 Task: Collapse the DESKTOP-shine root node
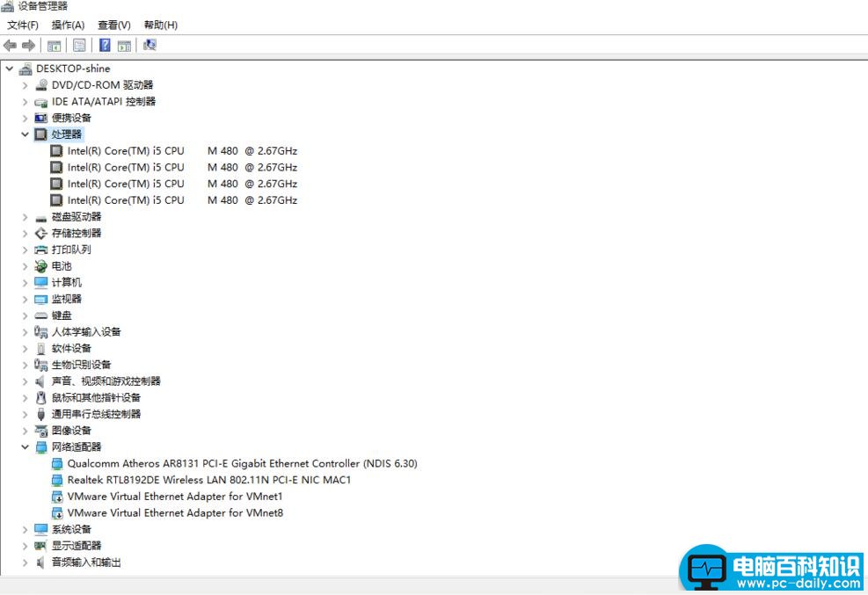9,69
